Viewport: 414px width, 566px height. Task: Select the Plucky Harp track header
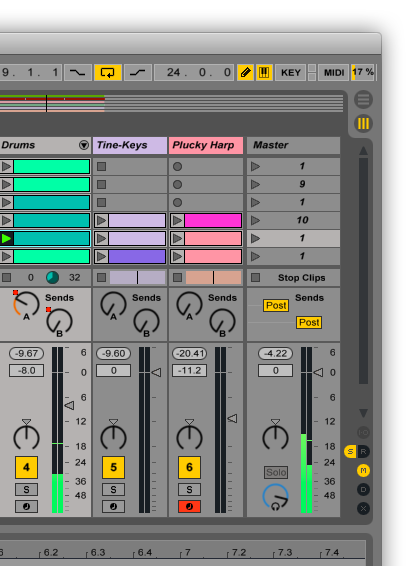click(x=206, y=145)
